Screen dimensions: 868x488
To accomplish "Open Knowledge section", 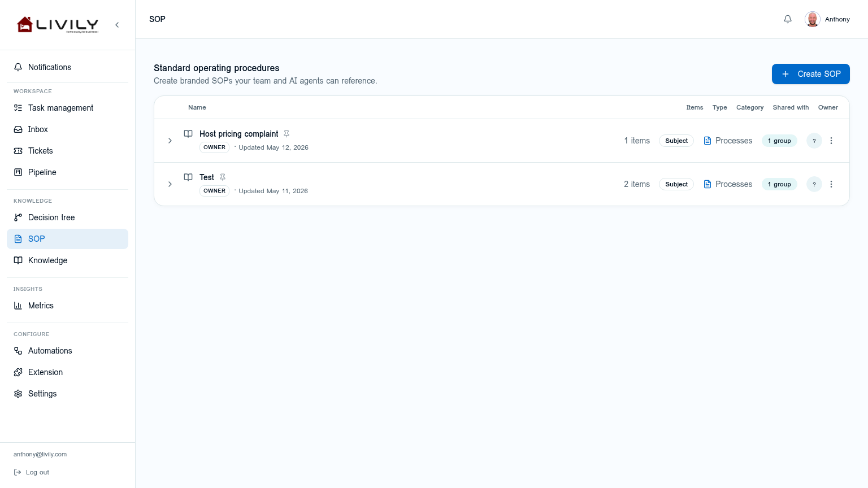I will tap(67, 260).
